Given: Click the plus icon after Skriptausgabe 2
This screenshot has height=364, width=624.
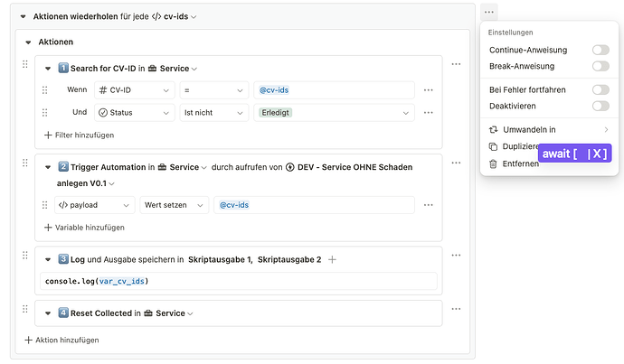Looking at the screenshot, I should (333, 259).
